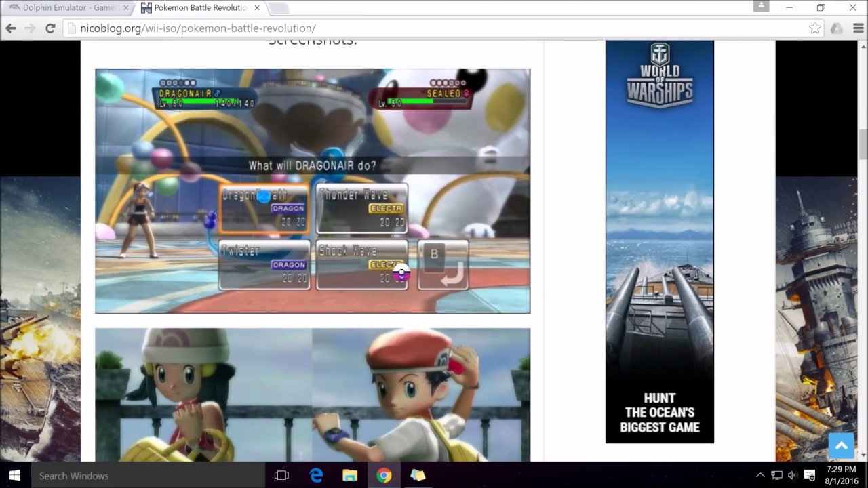Click the taskbar icon next to Chrome
Image resolution: width=868 pixels, height=488 pixels.
pyautogui.click(x=418, y=475)
